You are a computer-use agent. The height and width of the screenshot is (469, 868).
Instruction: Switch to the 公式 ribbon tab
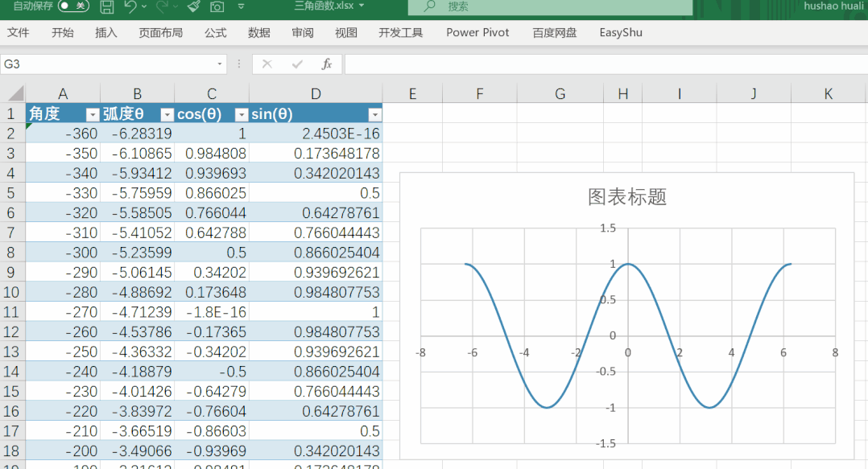[215, 33]
